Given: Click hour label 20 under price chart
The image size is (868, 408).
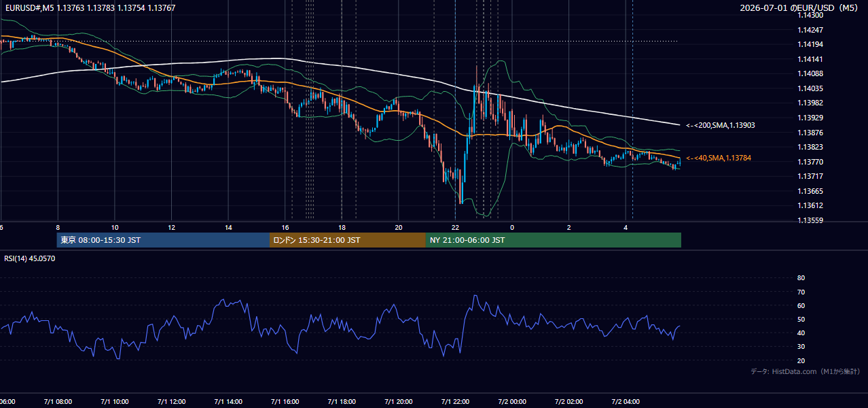Looking at the screenshot, I should (x=399, y=228).
